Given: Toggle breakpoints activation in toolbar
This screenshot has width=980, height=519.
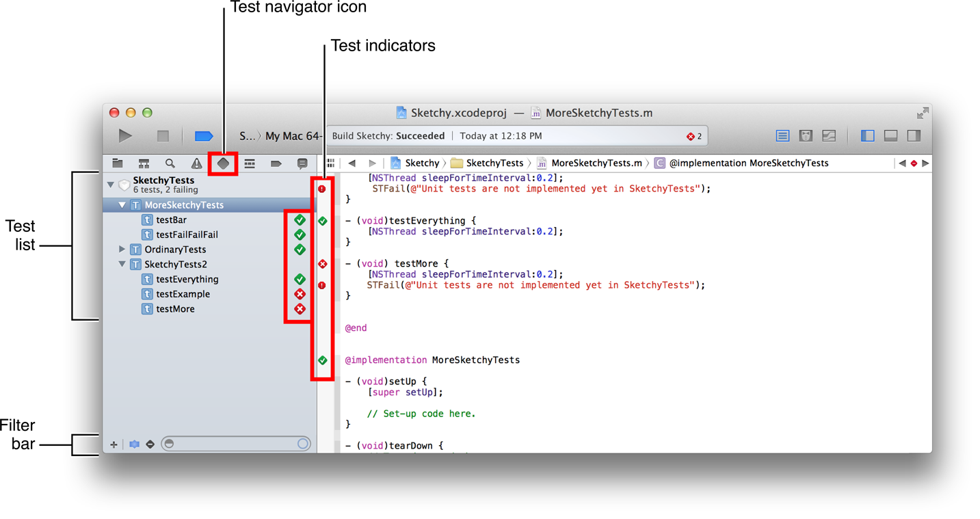Looking at the screenshot, I should 204,136.
